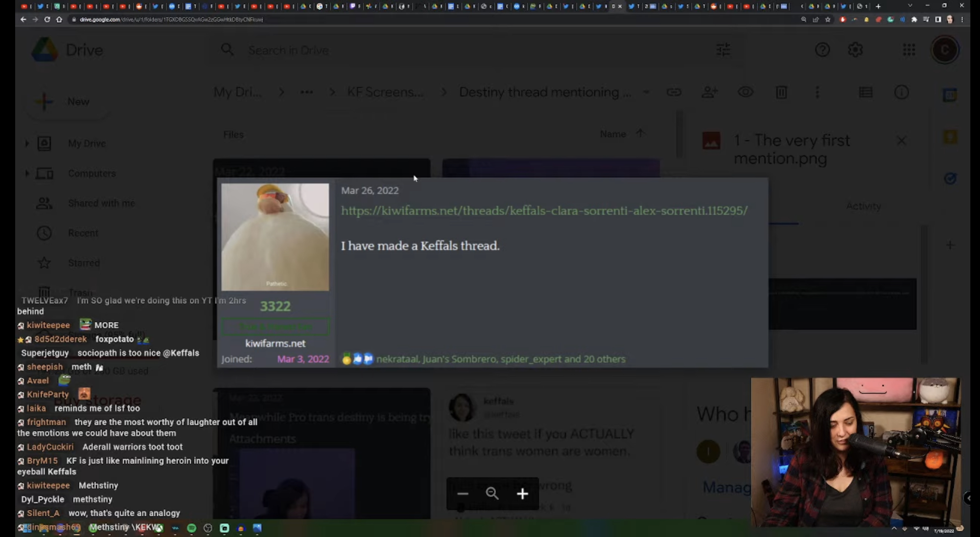Reset zoom with magnifier button

(x=492, y=493)
